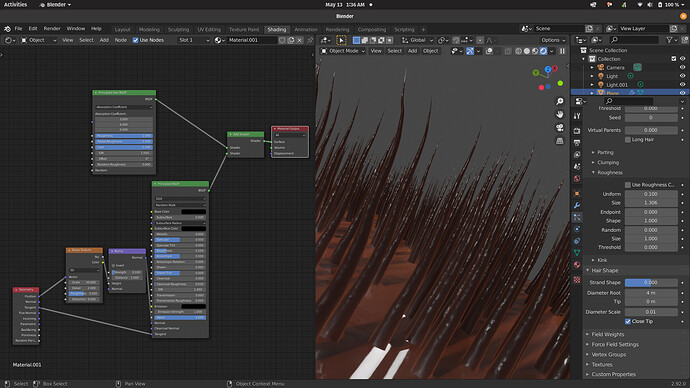Unlink Material.001 with the X icon
Viewport: 690px width, 388px height.
300,40
